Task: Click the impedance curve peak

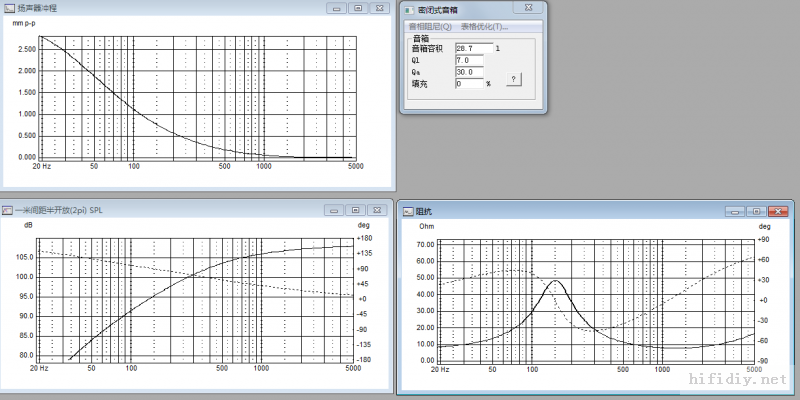Action: click(x=554, y=281)
